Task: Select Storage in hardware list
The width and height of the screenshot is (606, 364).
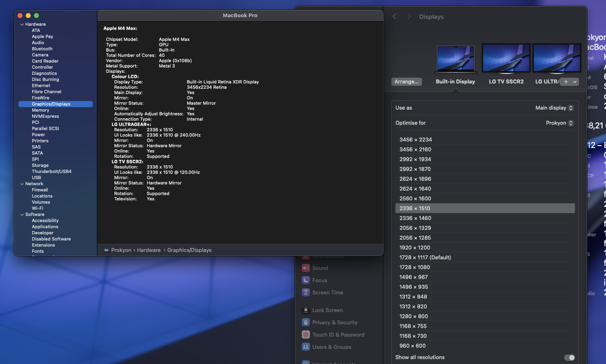Action: click(40, 165)
